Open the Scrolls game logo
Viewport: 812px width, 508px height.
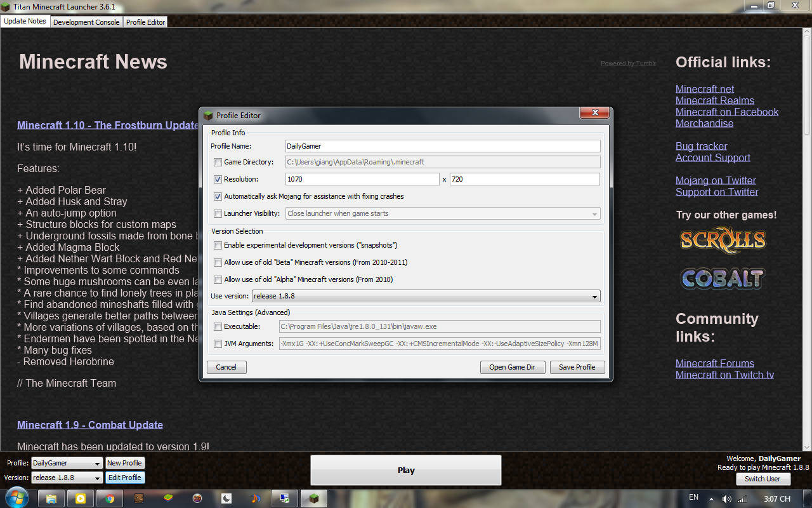coord(723,241)
